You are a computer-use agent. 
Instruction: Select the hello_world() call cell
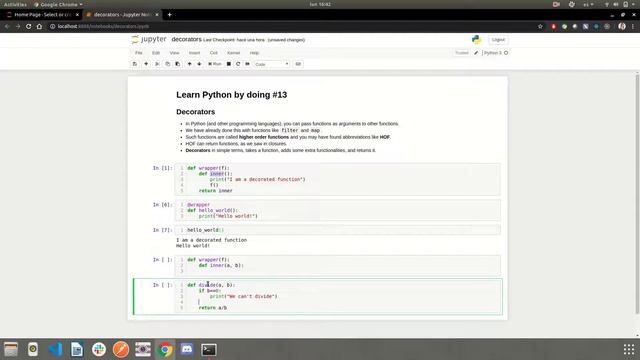coord(338,230)
